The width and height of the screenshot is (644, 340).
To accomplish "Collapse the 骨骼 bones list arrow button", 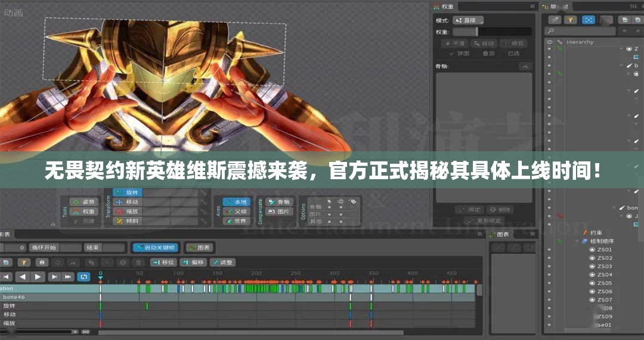I will [525, 66].
